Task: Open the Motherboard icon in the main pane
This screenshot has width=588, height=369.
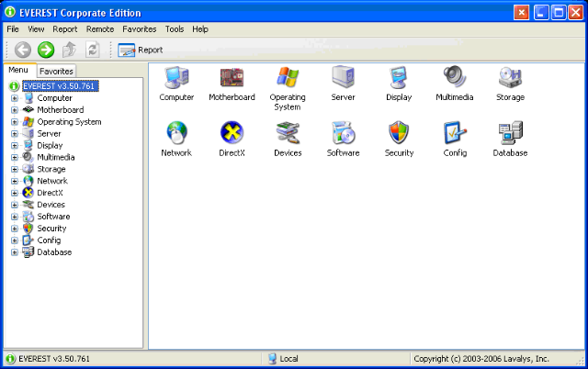Action: 232,77
